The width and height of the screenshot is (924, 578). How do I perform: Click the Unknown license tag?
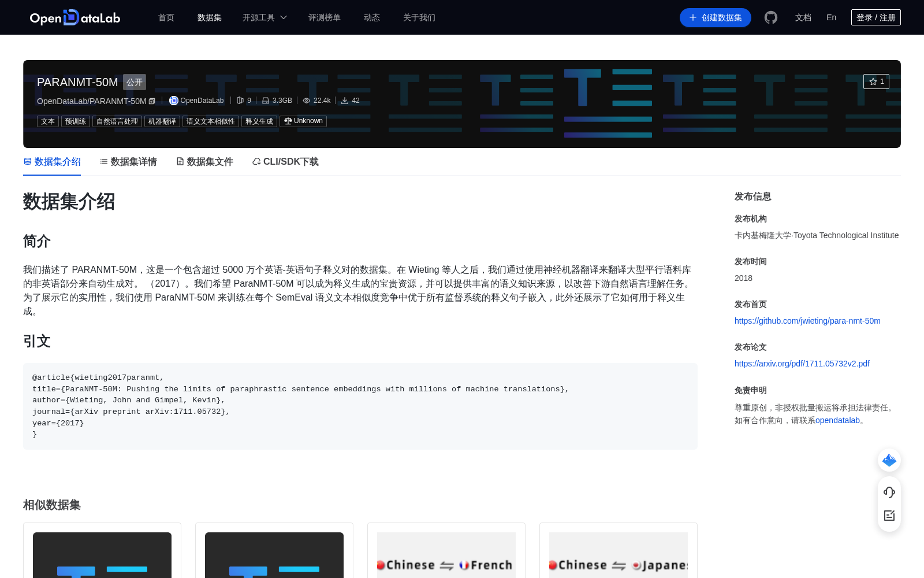tap(303, 121)
